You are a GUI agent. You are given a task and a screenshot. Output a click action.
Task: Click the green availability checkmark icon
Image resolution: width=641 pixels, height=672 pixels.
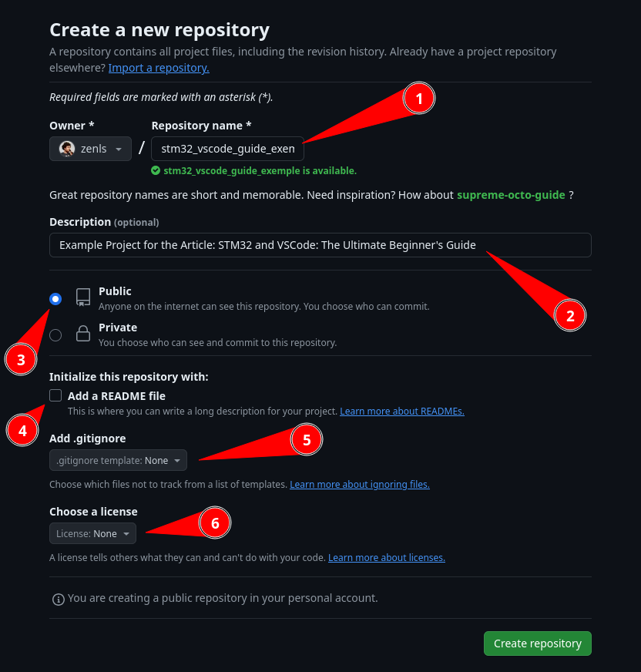[156, 170]
